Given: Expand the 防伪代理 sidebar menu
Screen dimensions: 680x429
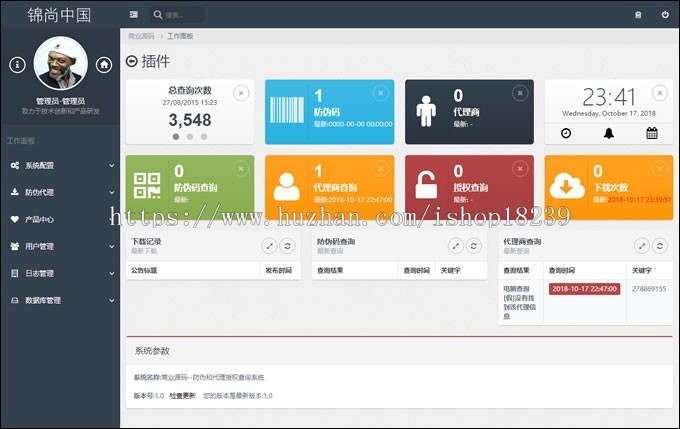Looking at the screenshot, I should click(x=61, y=192).
